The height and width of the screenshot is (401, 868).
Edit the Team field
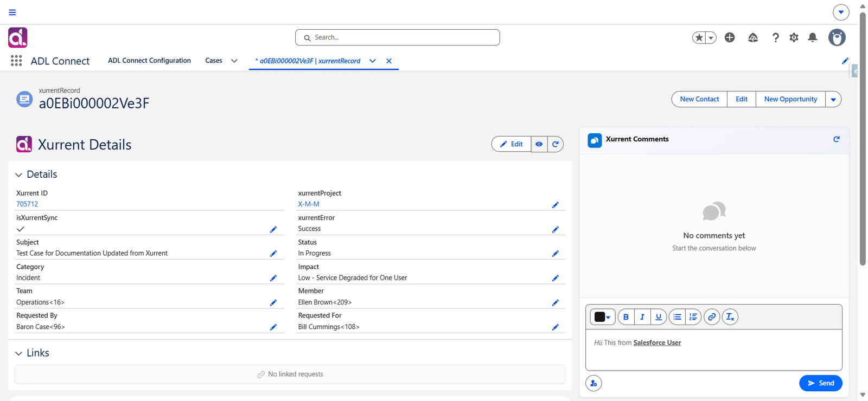273,302
